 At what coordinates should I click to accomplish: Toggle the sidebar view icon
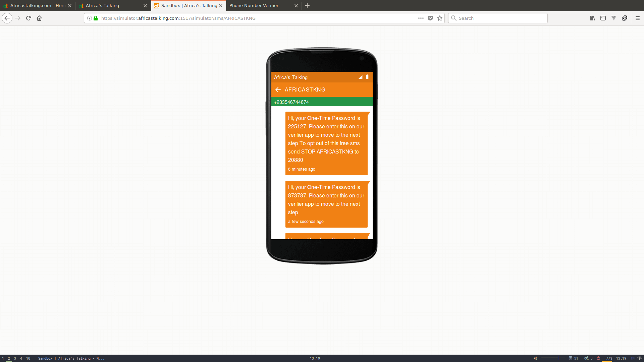(x=603, y=18)
